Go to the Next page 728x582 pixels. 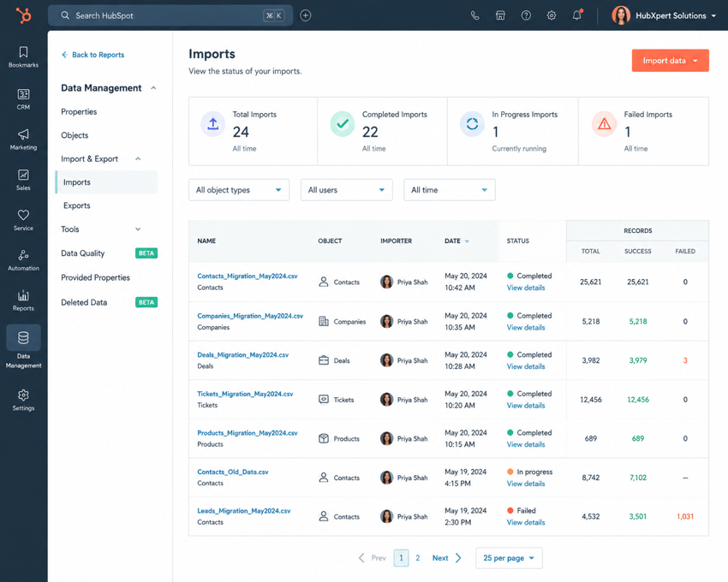coord(446,558)
